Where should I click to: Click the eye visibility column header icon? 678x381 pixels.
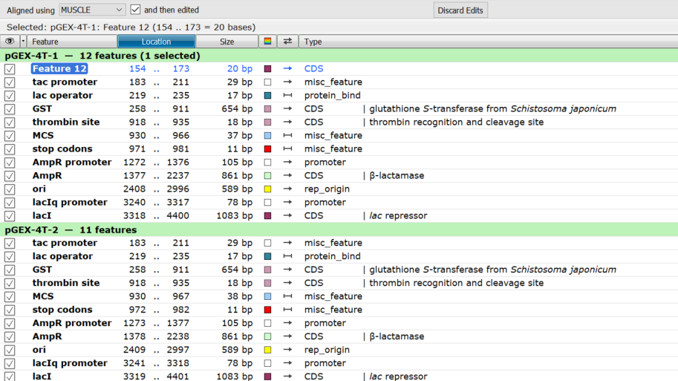tap(10, 42)
